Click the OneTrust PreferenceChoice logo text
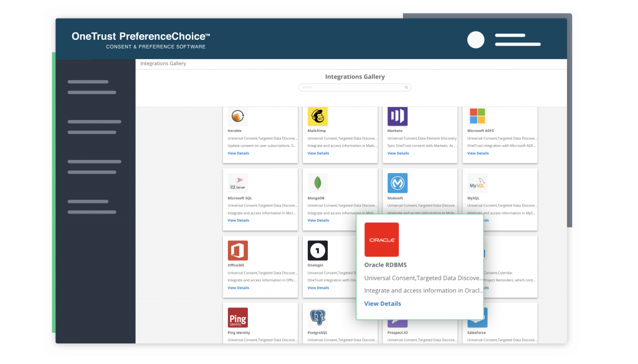Viewport: 638px width, 364px height. tap(141, 36)
